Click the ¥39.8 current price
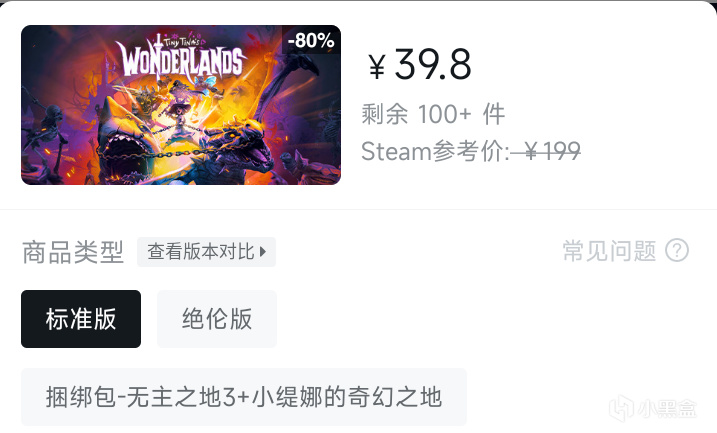This screenshot has width=717, height=433. [x=419, y=64]
